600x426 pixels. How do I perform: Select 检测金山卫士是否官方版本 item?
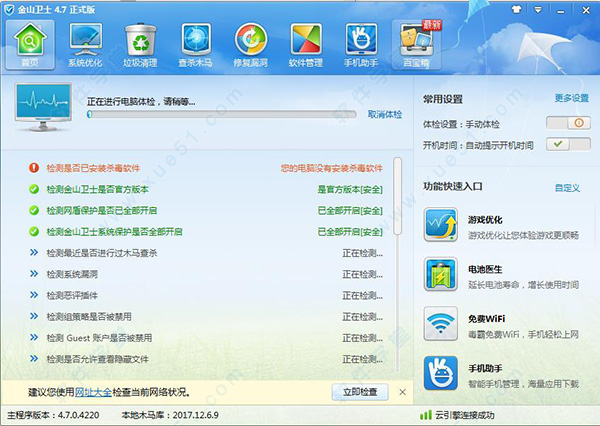[98, 189]
